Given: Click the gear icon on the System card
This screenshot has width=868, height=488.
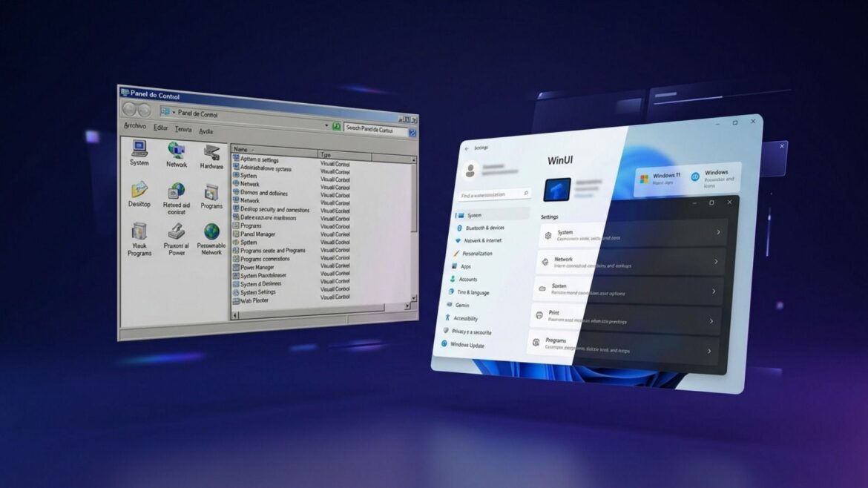Looking at the screenshot, I should point(548,236).
